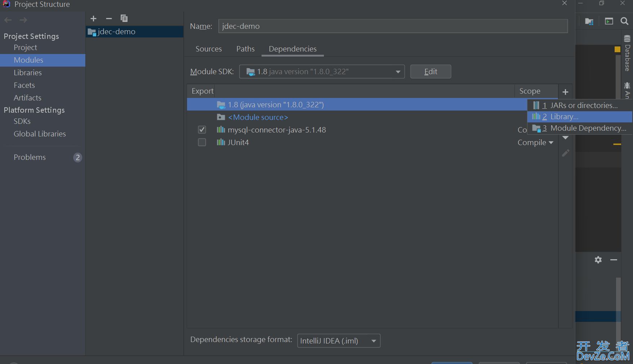Screen dimensions: 633x364
Task: Open search in the IDE toolbar
Action: point(624,21)
